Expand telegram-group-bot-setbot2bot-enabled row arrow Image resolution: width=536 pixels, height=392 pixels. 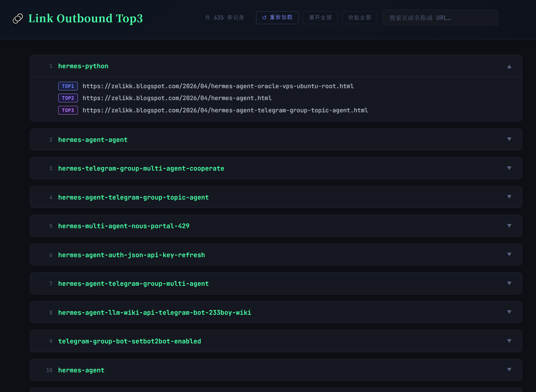click(509, 341)
